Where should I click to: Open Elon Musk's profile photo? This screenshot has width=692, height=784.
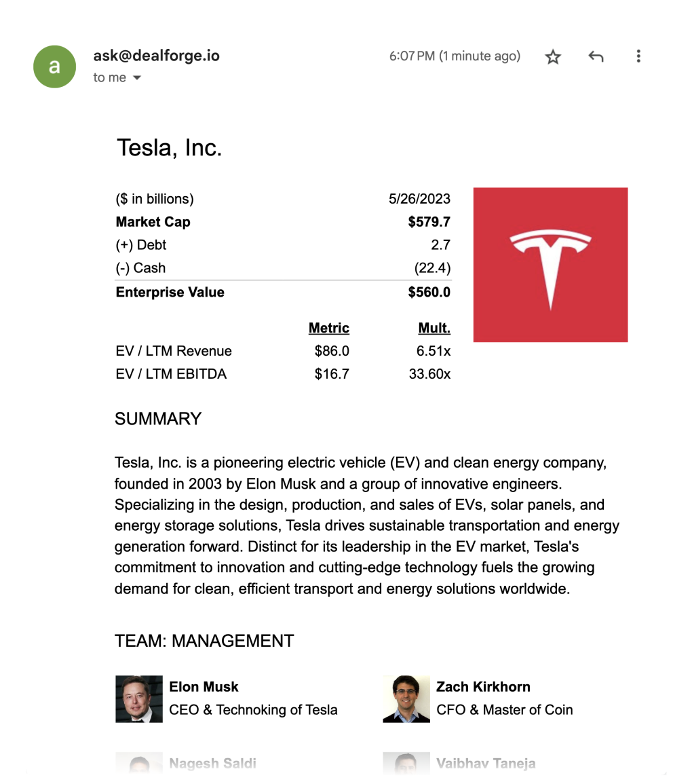[139, 698]
